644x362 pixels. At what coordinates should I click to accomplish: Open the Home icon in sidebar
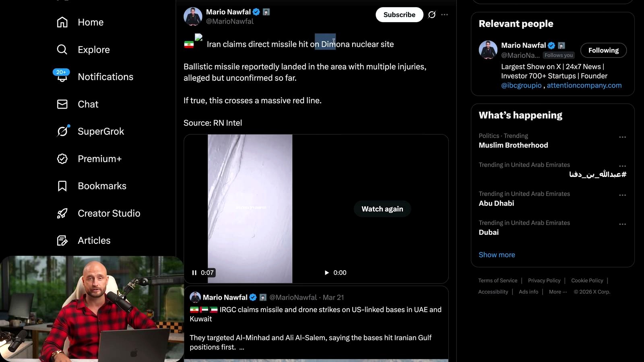(x=62, y=22)
